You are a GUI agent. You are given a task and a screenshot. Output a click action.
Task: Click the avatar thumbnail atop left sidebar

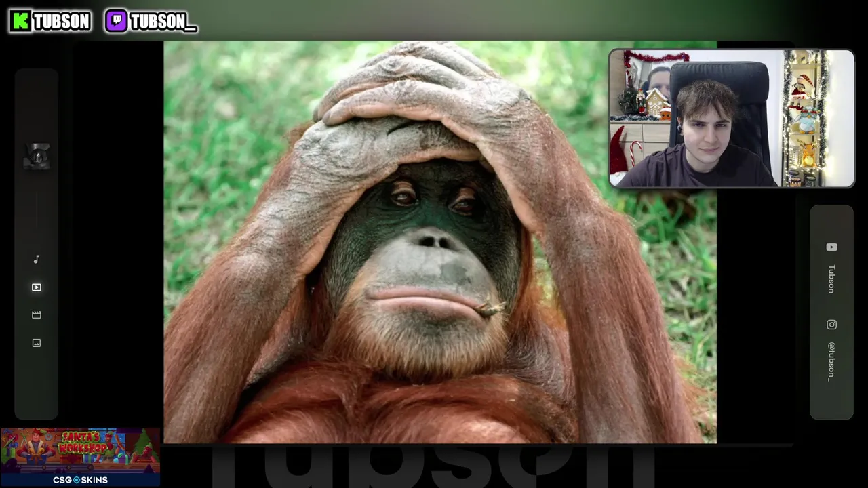click(37, 157)
